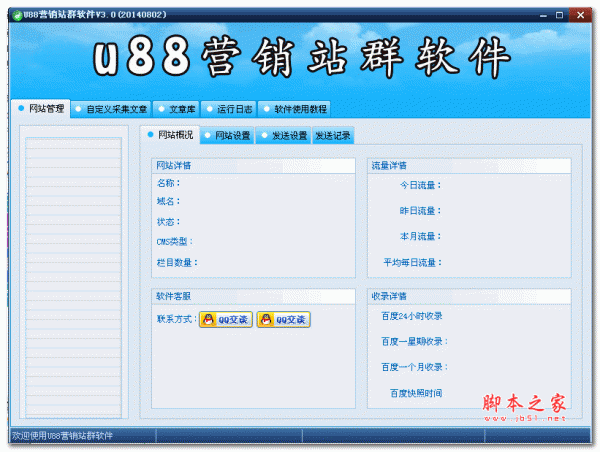600x452 pixels.
Task: Click the 本月流量 label
Action: pos(421,236)
